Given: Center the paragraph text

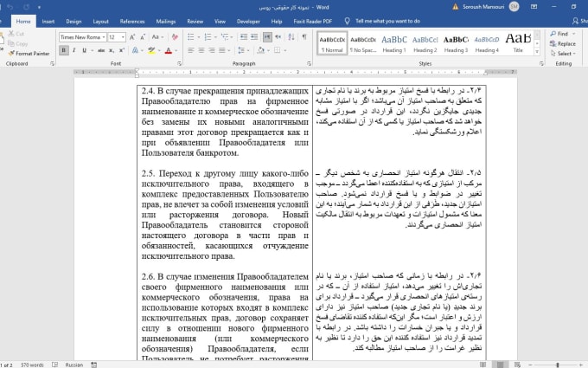Looking at the screenshot, I should (x=201, y=50).
